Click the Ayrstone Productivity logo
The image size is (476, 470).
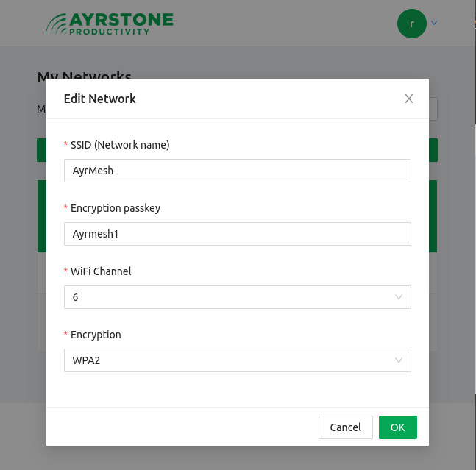pyautogui.click(x=110, y=24)
